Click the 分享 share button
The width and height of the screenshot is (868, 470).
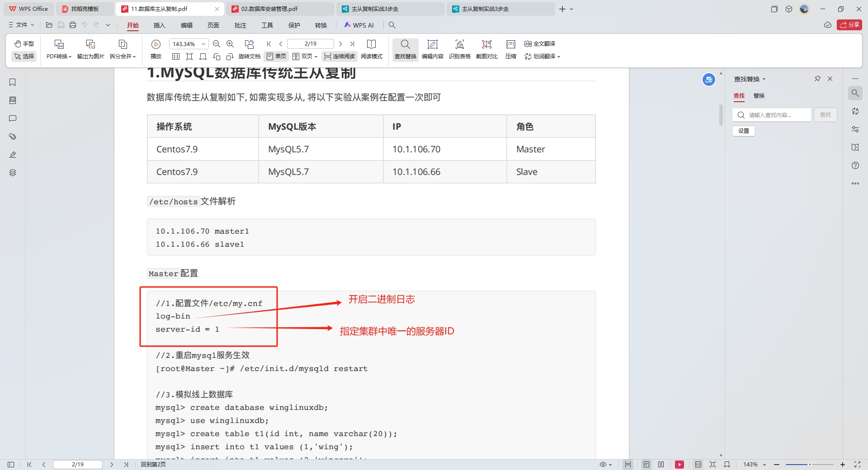pos(849,25)
